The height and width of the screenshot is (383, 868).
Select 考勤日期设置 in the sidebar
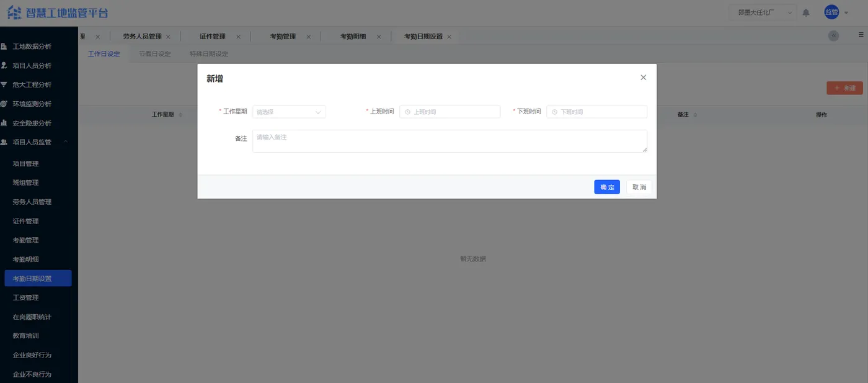click(x=38, y=278)
